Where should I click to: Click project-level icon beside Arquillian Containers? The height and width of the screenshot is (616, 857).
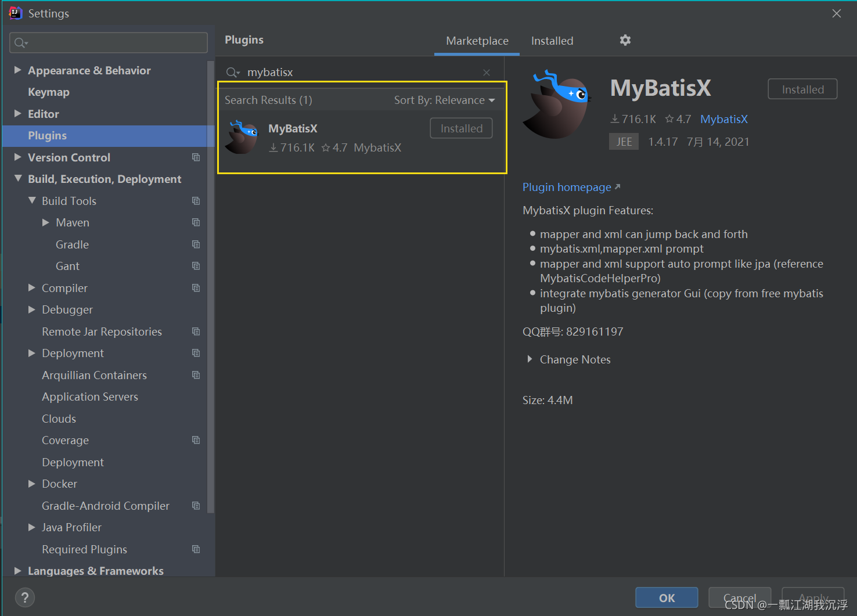196,375
